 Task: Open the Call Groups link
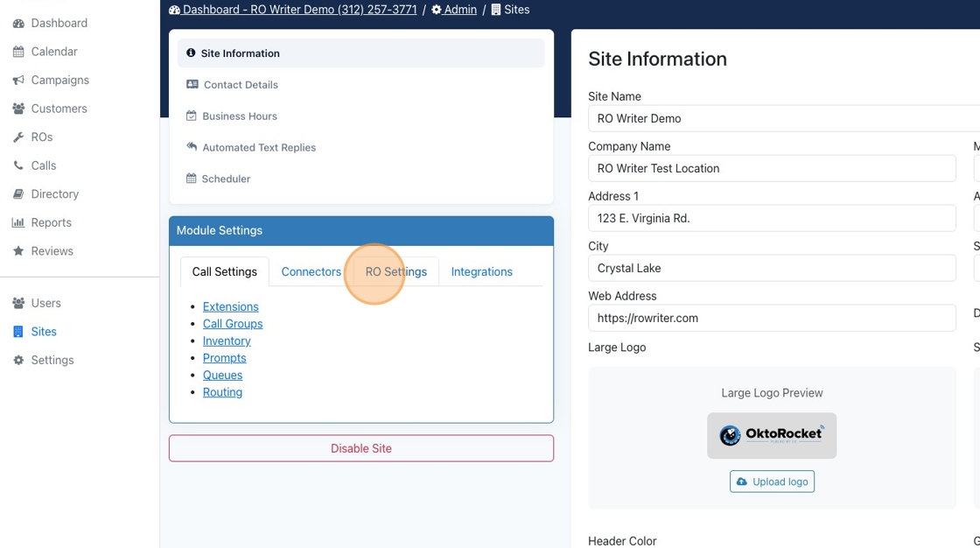coord(233,323)
